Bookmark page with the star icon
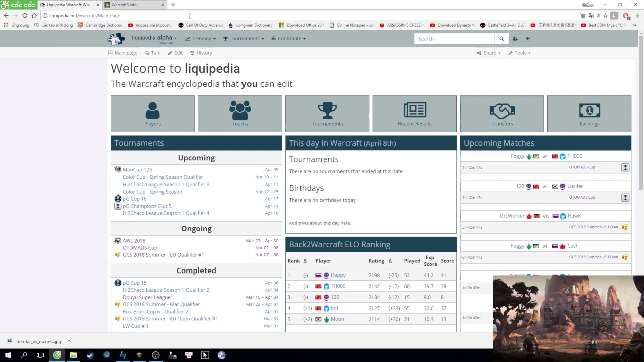The width and height of the screenshot is (644, 362). coord(605,16)
